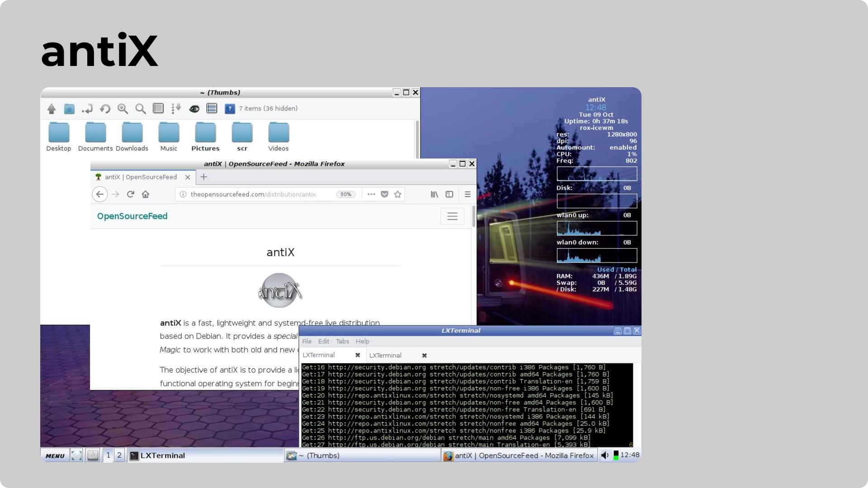Switch to workspace 2

pyautogui.click(x=119, y=455)
